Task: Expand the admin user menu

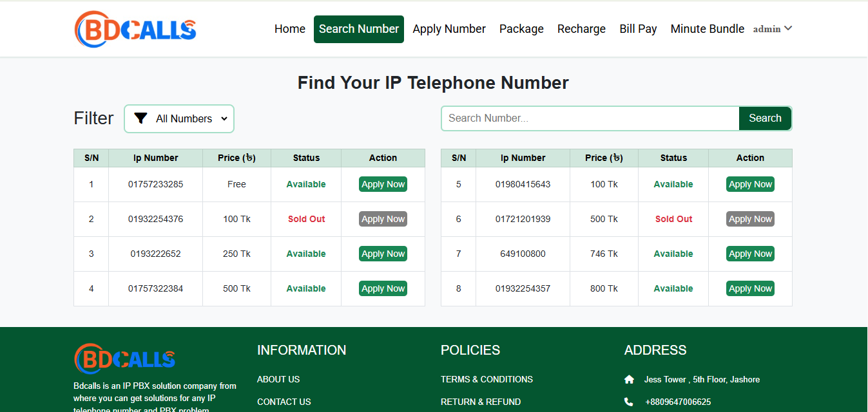Action: click(x=773, y=29)
